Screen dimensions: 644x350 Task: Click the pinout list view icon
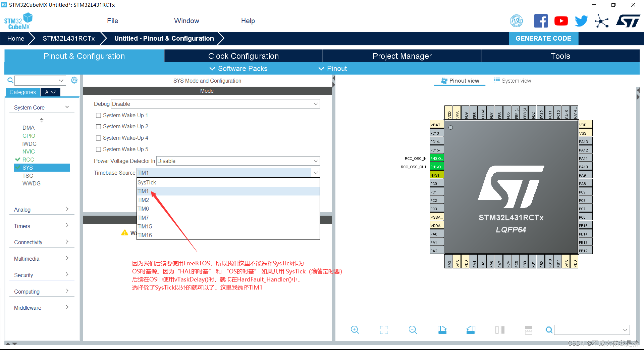coord(529,330)
